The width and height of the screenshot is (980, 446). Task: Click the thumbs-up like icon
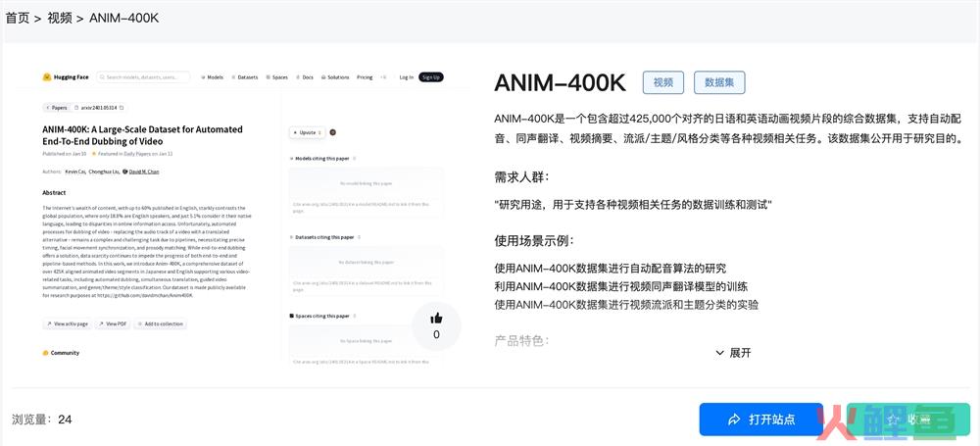tap(436, 318)
